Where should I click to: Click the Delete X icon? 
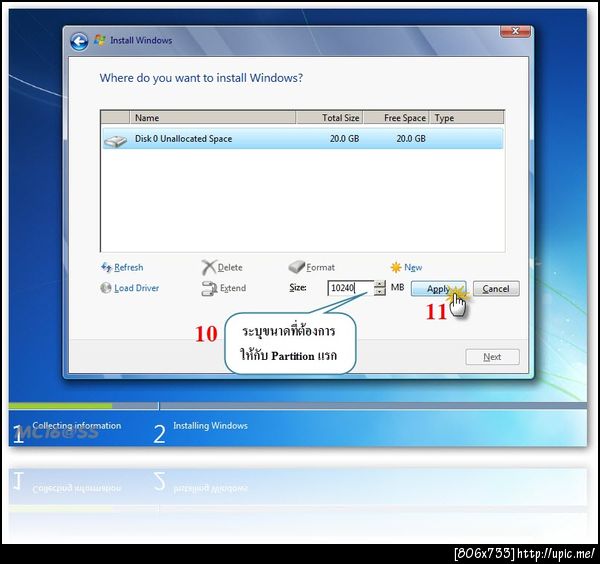pyautogui.click(x=209, y=267)
